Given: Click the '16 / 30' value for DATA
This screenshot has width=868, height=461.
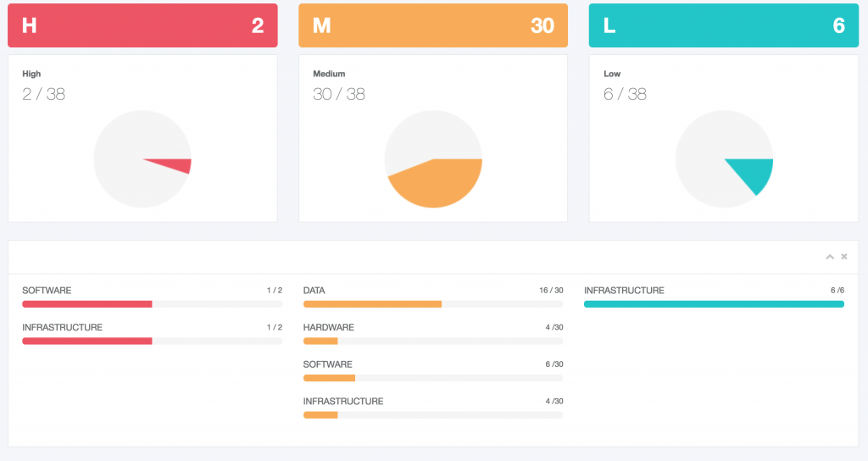Looking at the screenshot, I should [551, 290].
